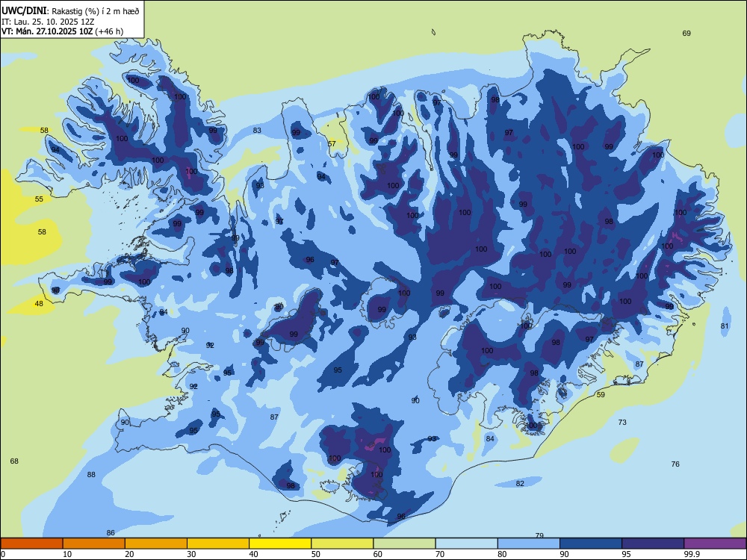747x560 pixels.
Task: Click the '30' legend scale label
Action: [191, 554]
